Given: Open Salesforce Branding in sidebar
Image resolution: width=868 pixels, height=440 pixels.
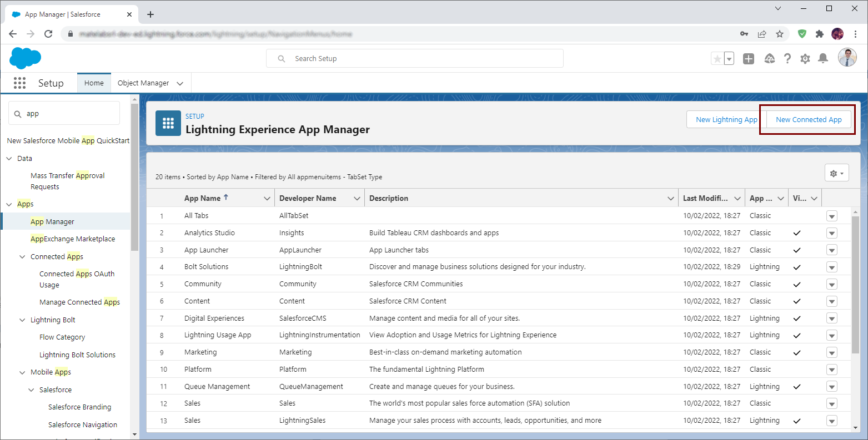Looking at the screenshot, I should (80, 407).
